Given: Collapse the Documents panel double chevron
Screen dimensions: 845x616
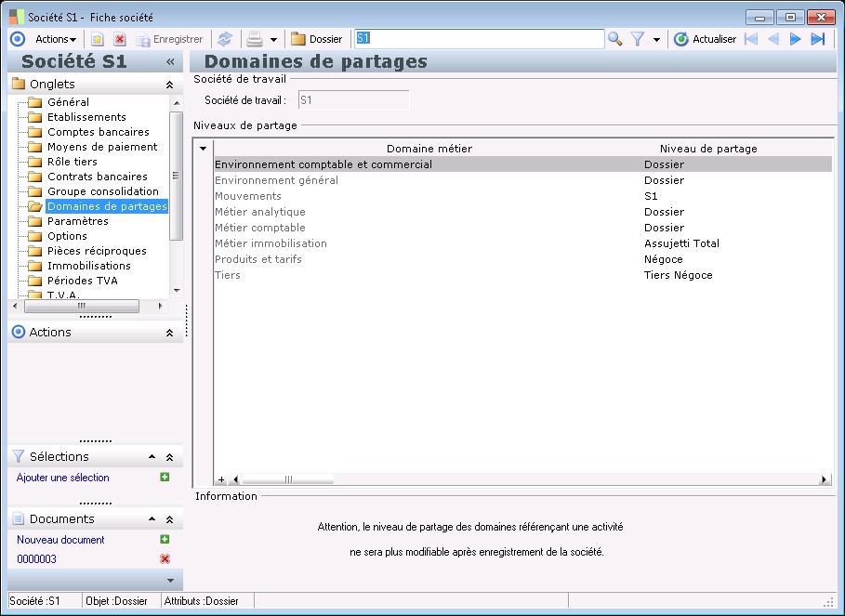Looking at the screenshot, I should [169, 519].
